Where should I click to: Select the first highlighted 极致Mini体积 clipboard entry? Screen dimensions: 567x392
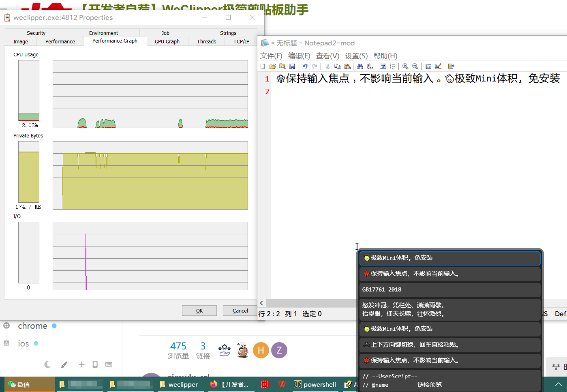pos(450,258)
